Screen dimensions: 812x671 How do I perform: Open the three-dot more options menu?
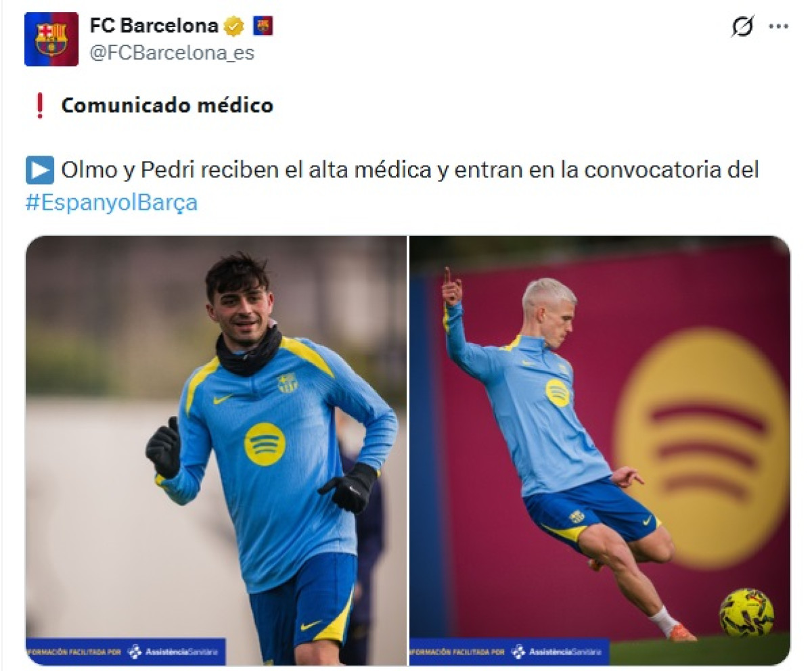click(779, 27)
